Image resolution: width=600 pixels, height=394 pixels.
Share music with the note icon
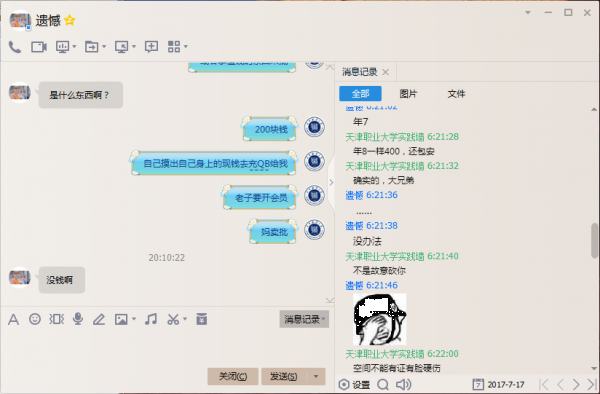point(151,319)
